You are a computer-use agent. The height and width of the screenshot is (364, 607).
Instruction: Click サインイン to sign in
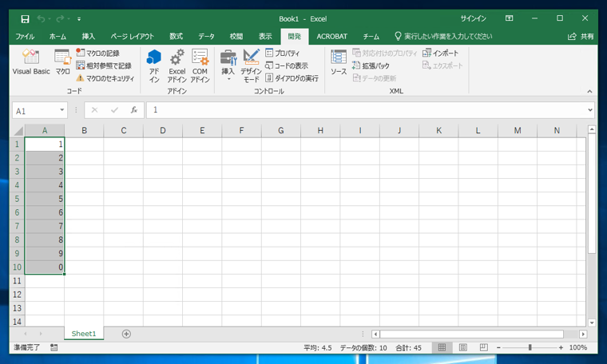click(x=473, y=18)
